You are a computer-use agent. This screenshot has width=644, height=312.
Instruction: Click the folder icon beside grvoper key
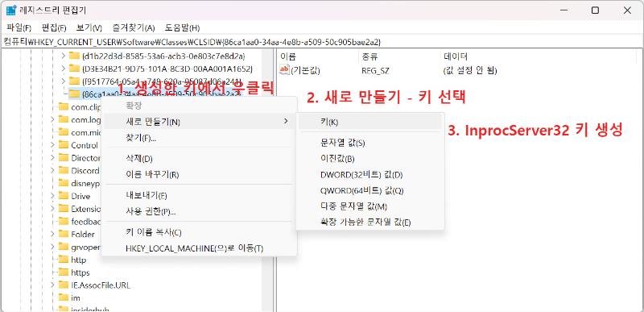[64, 247]
